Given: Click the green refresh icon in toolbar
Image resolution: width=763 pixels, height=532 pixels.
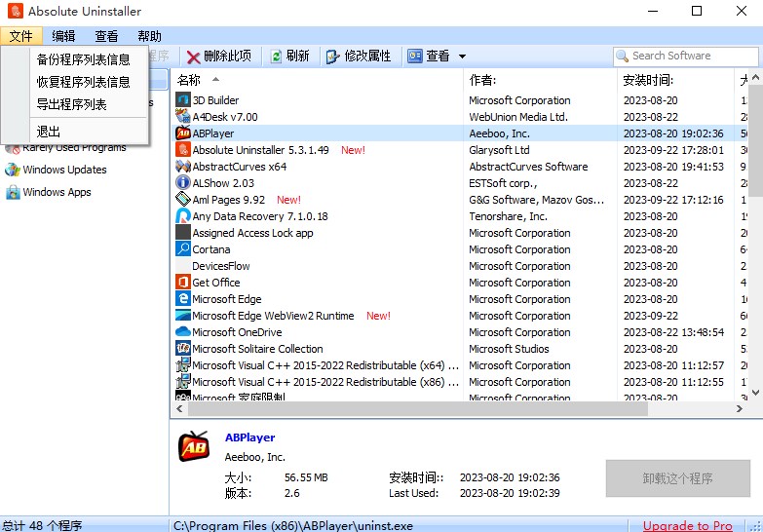Looking at the screenshot, I should click(276, 57).
